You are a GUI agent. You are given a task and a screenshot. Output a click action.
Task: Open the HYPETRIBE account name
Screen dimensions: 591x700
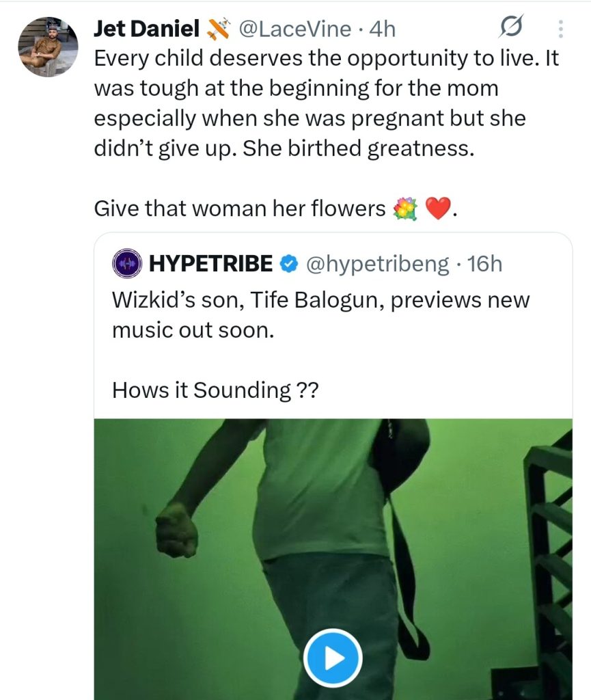coord(210,264)
